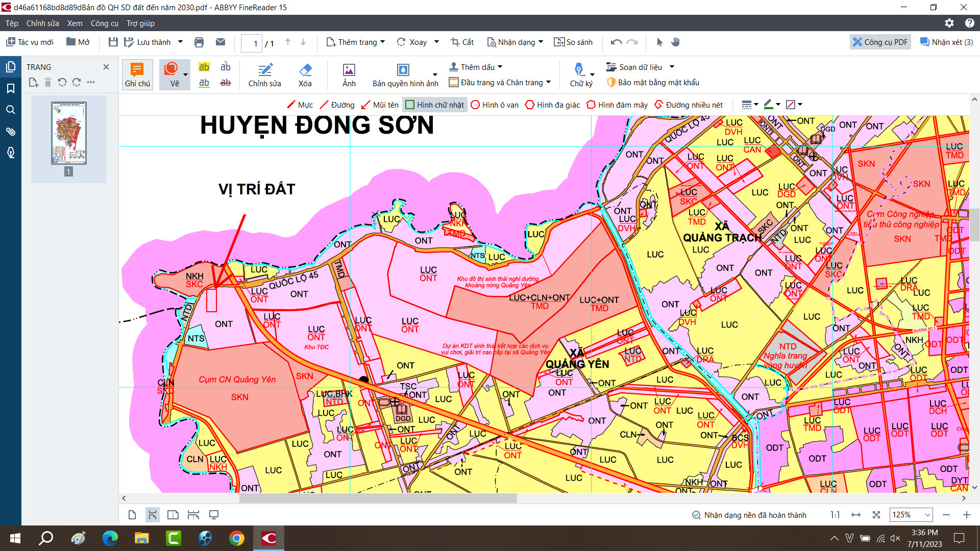Open the second Chỉnh sửa menu bar item
Screen dimensions: 980x551
(42, 23)
